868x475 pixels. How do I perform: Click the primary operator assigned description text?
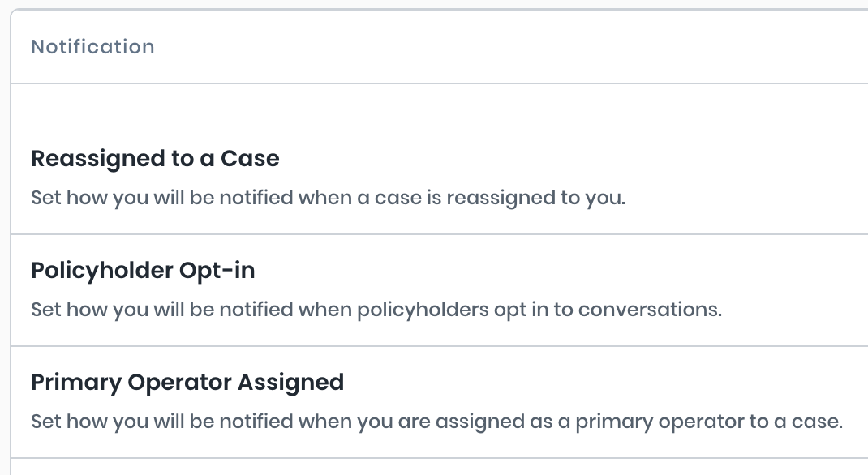[436, 422]
